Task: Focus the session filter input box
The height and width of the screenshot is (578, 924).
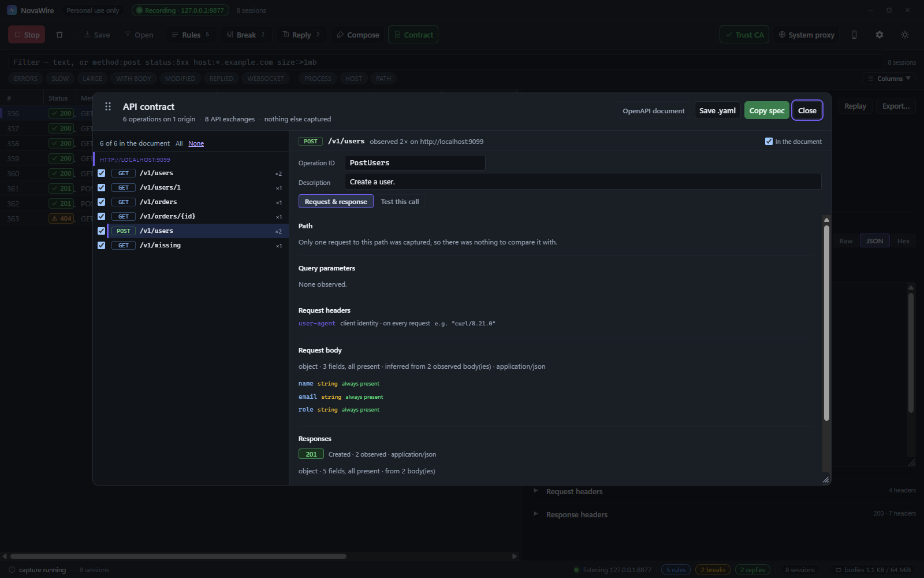Action: pyautogui.click(x=445, y=62)
